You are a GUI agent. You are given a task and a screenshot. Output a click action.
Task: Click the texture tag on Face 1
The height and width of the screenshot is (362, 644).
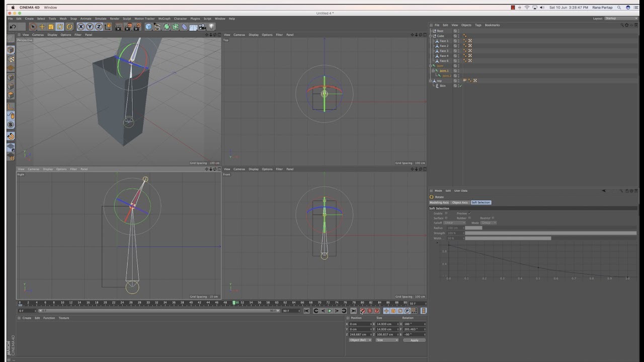tap(470, 41)
